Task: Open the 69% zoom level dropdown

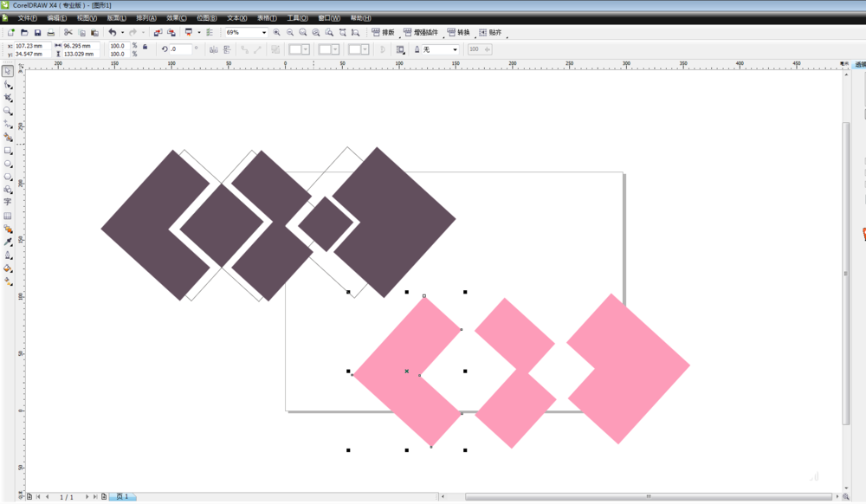Action: pos(264,33)
